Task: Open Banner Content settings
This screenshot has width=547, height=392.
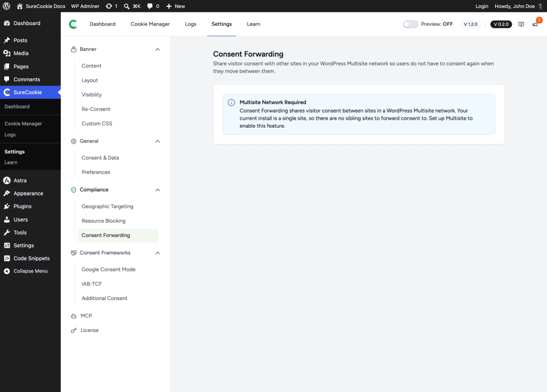Action: click(x=91, y=66)
